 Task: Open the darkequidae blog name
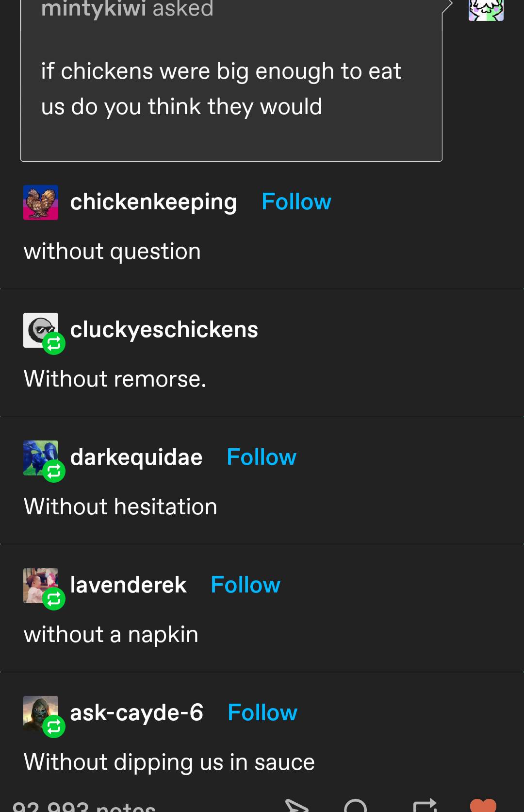coord(136,457)
